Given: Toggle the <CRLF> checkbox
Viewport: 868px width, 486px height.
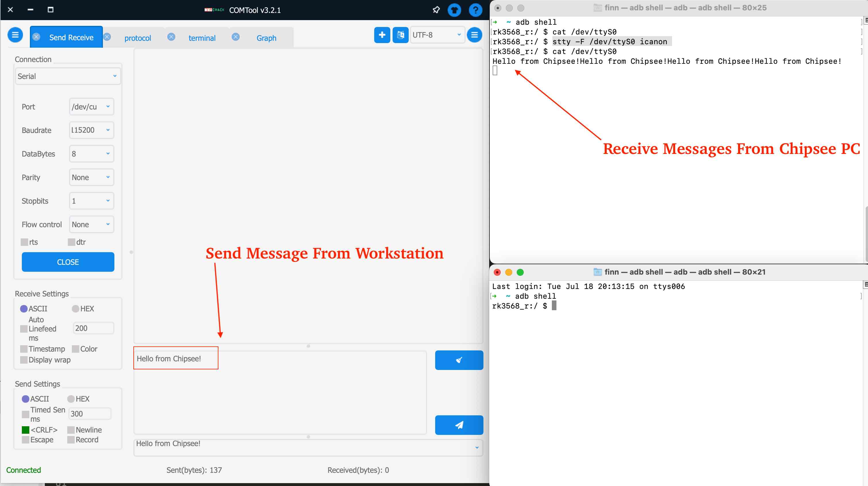Looking at the screenshot, I should click(25, 430).
